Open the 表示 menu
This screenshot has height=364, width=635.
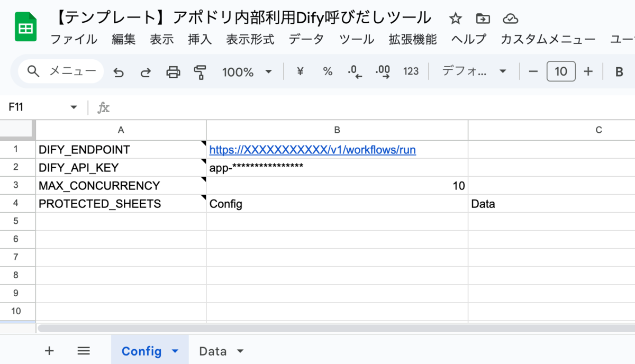161,39
